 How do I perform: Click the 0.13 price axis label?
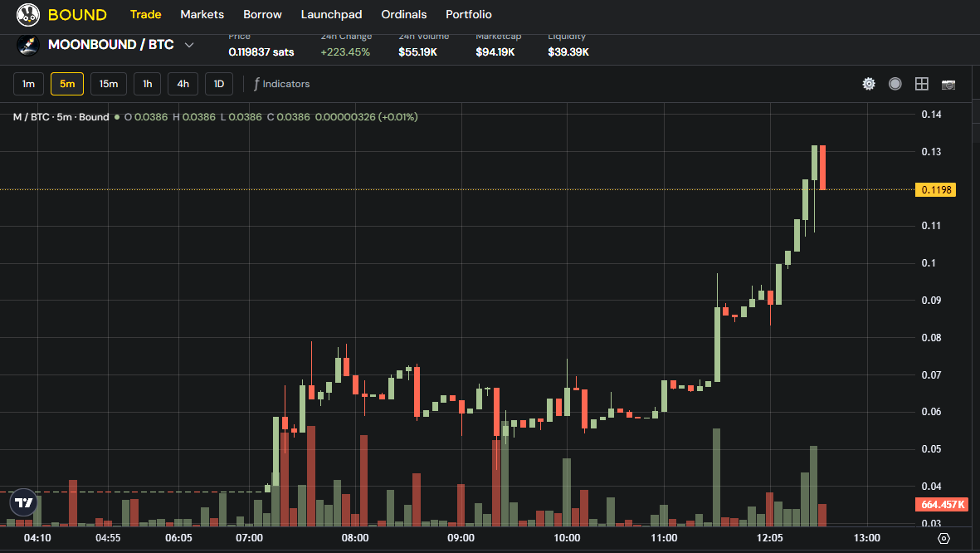coord(931,152)
